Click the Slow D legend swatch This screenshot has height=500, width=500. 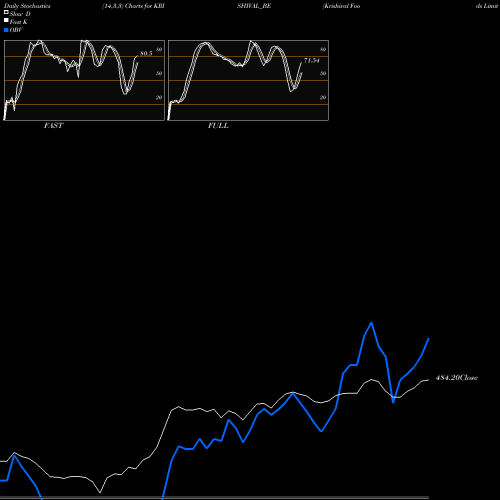tap(6, 12)
